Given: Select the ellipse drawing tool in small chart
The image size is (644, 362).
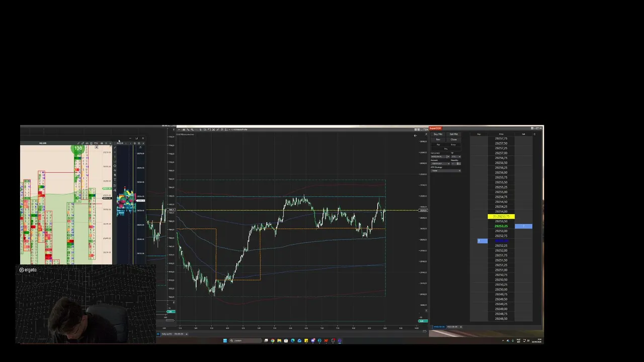Looking at the screenshot, I should point(115,166).
